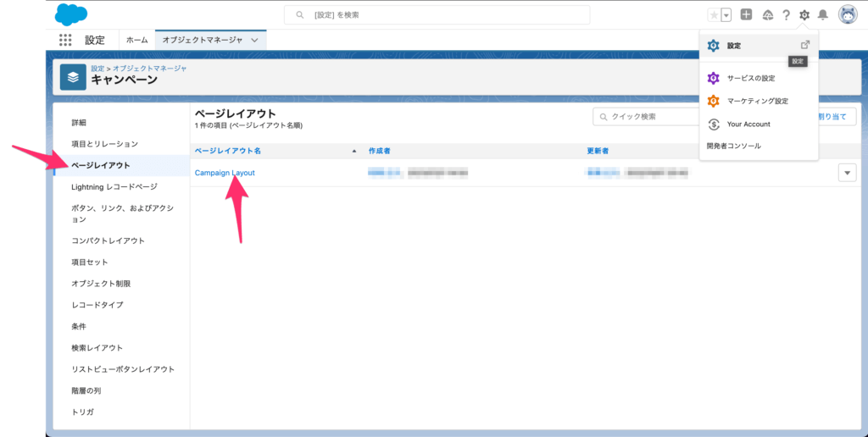Select 開発者コンソール in the setup menu
This screenshot has height=437, width=868.
pos(733,146)
